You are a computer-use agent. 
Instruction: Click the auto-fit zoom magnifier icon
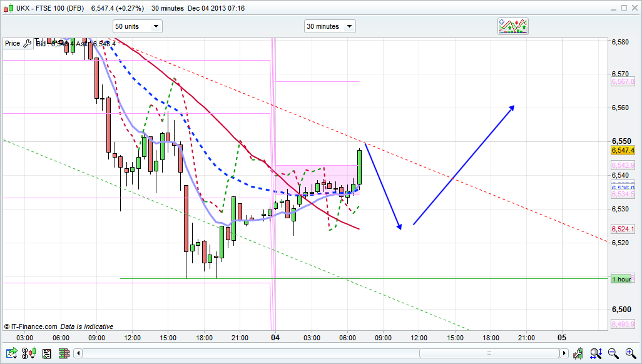pyautogui.click(x=596, y=354)
